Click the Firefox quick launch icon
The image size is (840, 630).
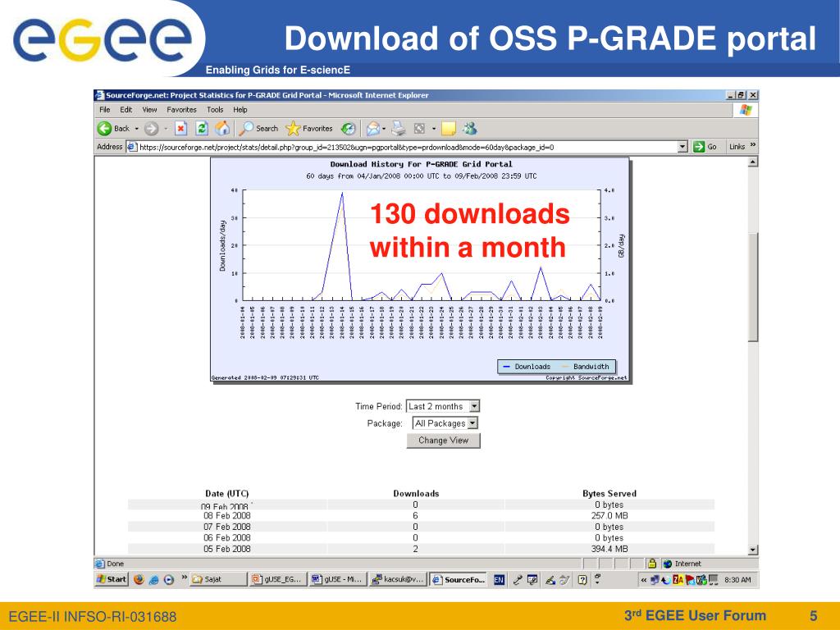[x=139, y=580]
